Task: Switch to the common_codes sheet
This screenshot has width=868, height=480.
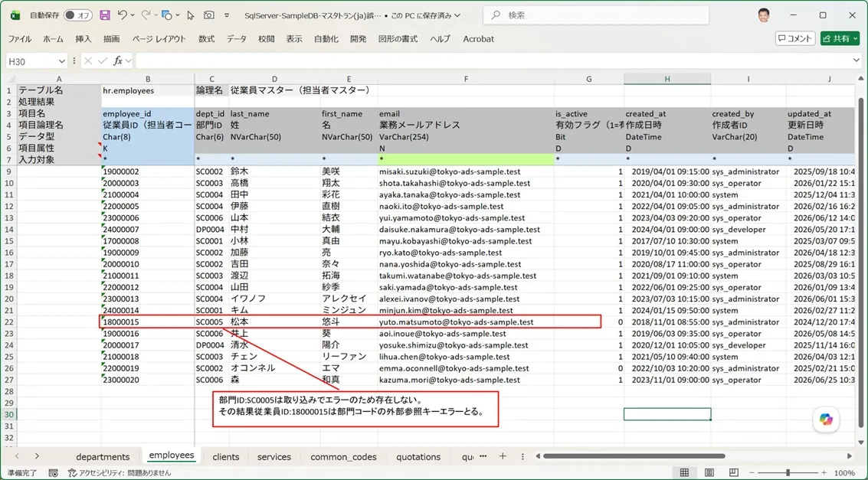Action: pyautogui.click(x=344, y=457)
